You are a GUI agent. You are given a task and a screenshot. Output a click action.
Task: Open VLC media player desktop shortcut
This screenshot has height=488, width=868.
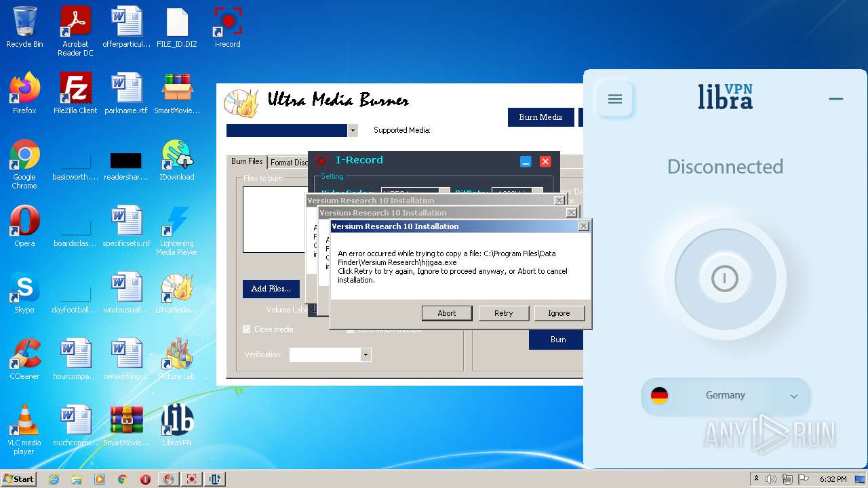click(24, 430)
